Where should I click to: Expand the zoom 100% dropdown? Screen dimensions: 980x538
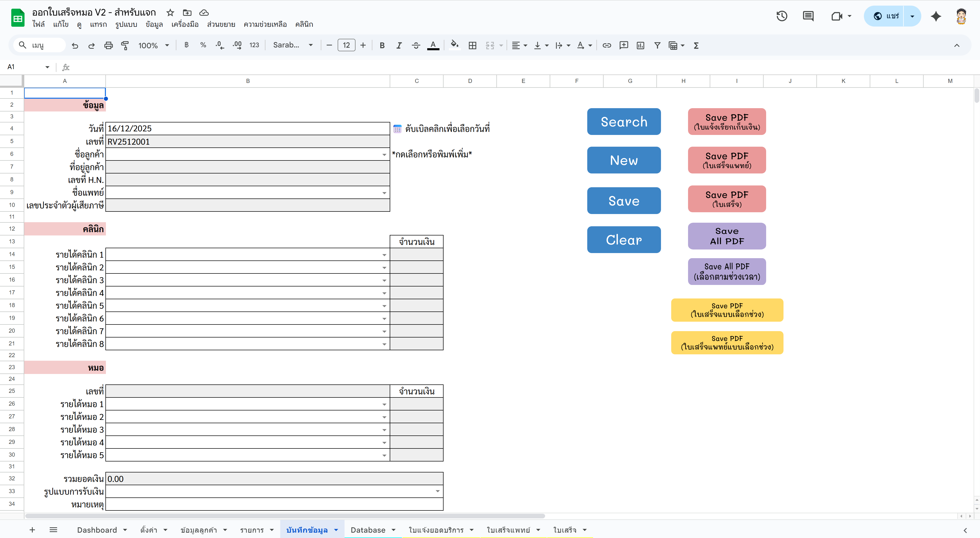tap(167, 46)
